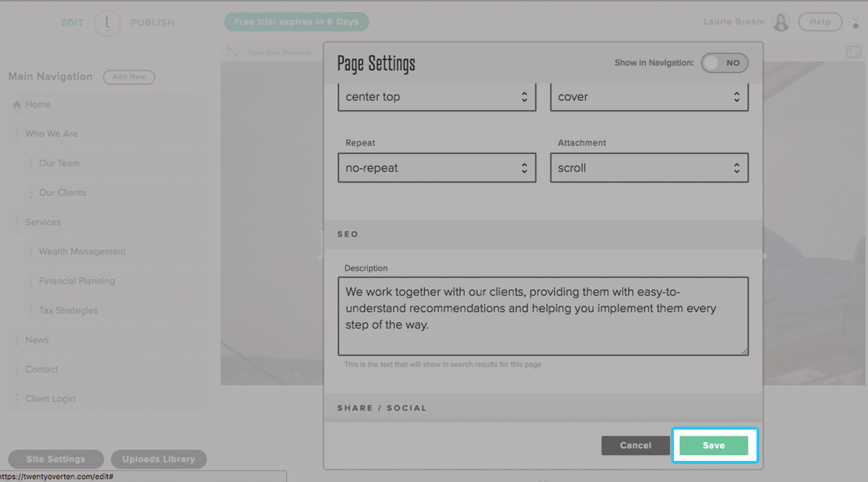The height and width of the screenshot is (482, 868).
Task: Toggle the Show in Navigation switch
Action: (724, 63)
